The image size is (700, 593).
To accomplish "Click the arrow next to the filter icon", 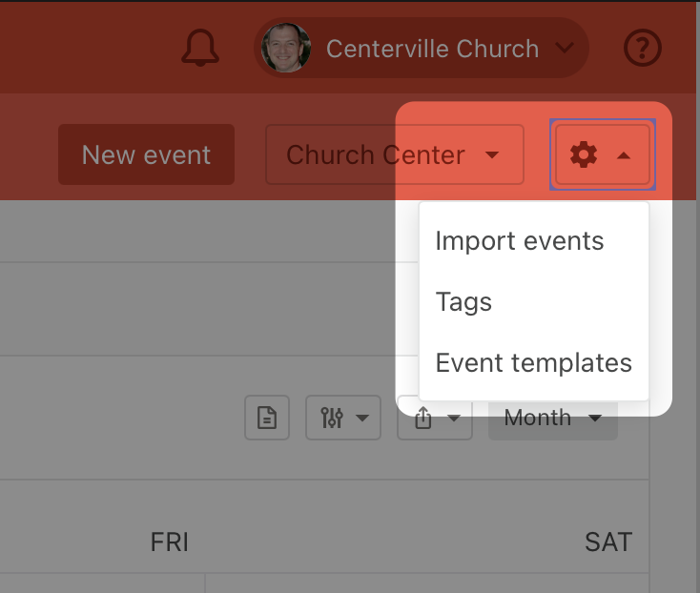I will (x=362, y=418).
